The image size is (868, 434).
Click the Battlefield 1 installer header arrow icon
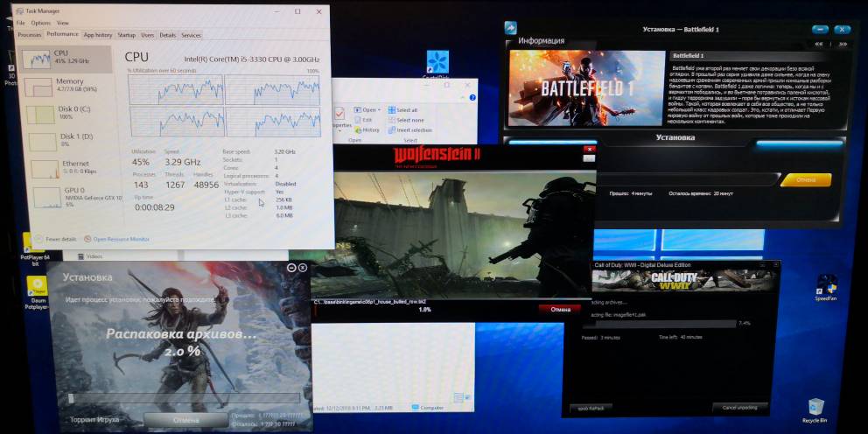click(511, 28)
